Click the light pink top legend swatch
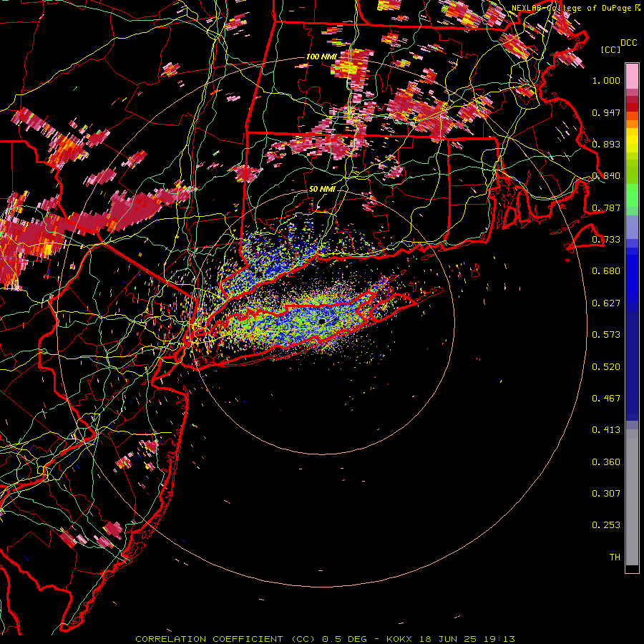This screenshot has height=644, width=644. [632, 76]
